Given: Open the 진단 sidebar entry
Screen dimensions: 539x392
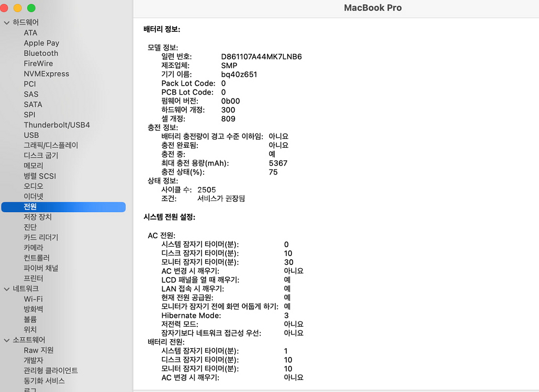Looking at the screenshot, I should (30, 227).
